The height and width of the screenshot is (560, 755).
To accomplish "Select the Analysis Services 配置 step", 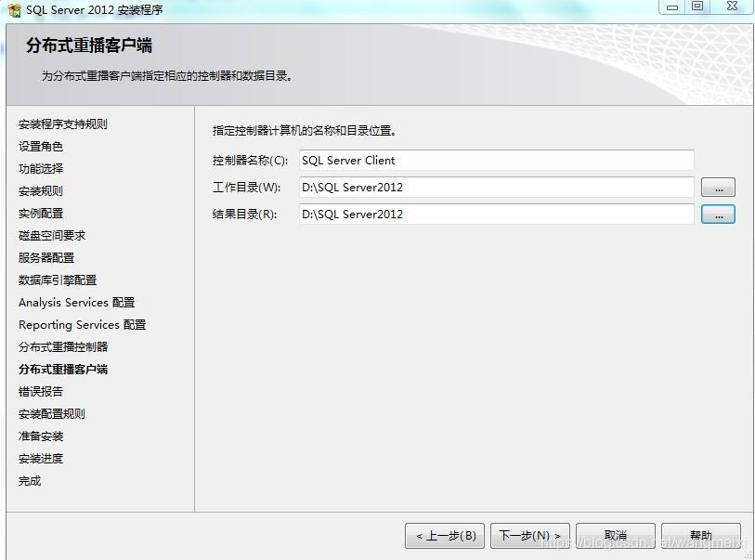I will coord(76,303).
